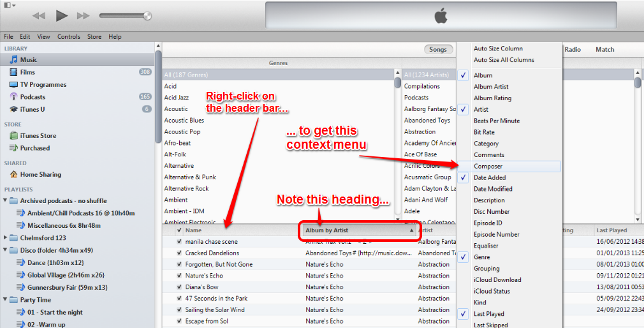Image resolution: width=644 pixels, height=328 pixels.
Task: Switch to the Match tab
Action: 605,49
